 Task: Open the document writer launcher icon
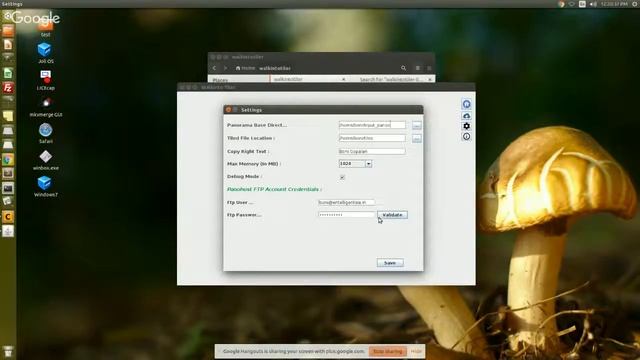coord(8,44)
